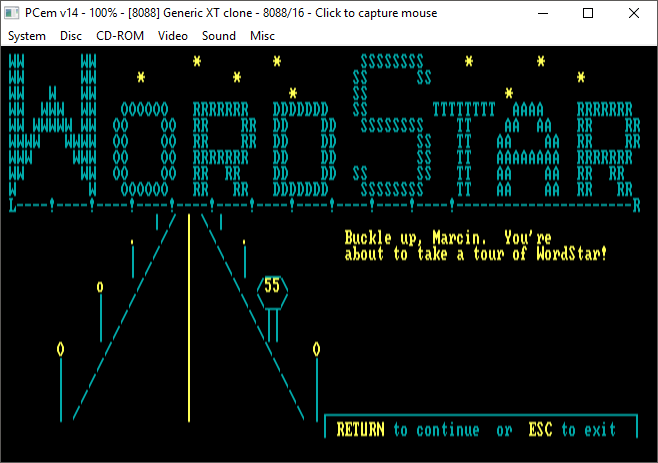Click the 'Buckle up, Marcin.' text
This screenshot has width=658, height=463.
click(415, 238)
